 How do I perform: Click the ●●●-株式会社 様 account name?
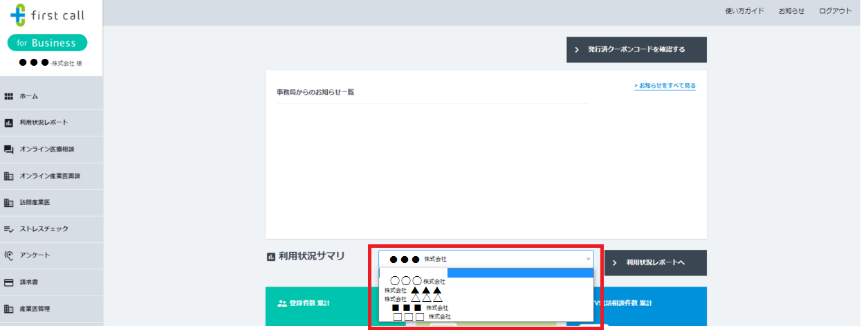pyautogui.click(x=50, y=63)
